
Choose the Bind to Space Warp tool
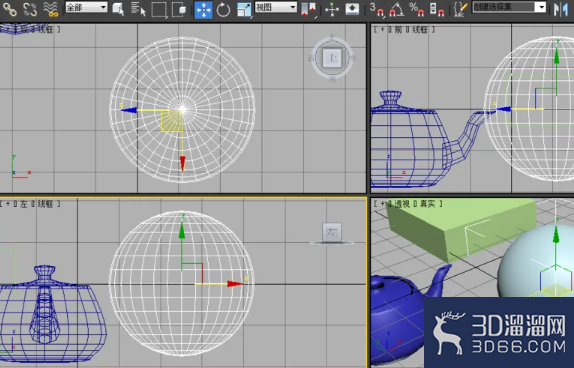click(51, 9)
